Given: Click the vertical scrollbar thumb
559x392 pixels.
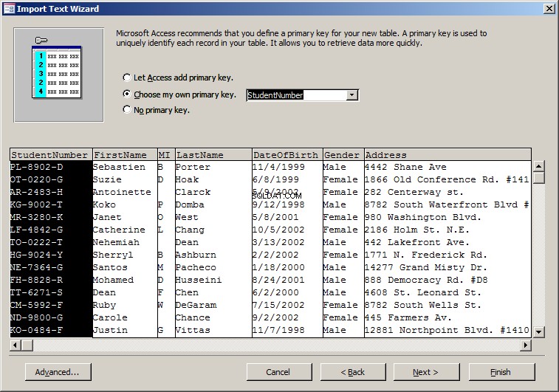Looking at the screenshot, I should click(x=538, y=177).
